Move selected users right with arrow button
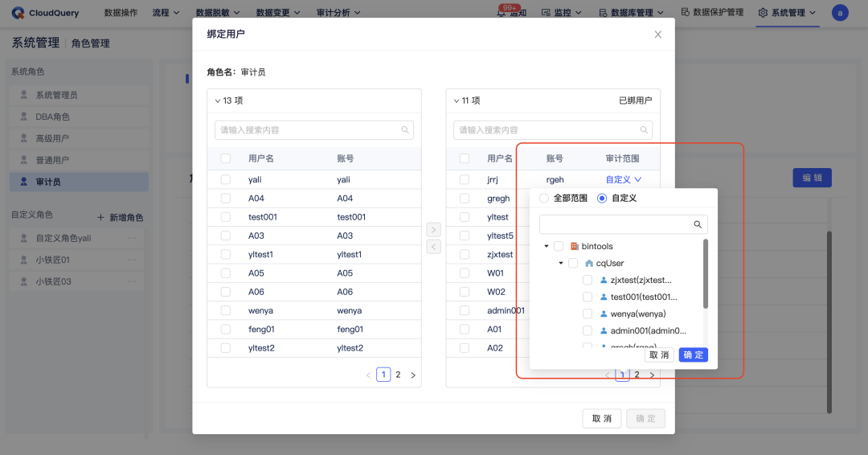This screenshot has width=868, height=455. pos(433,230)
